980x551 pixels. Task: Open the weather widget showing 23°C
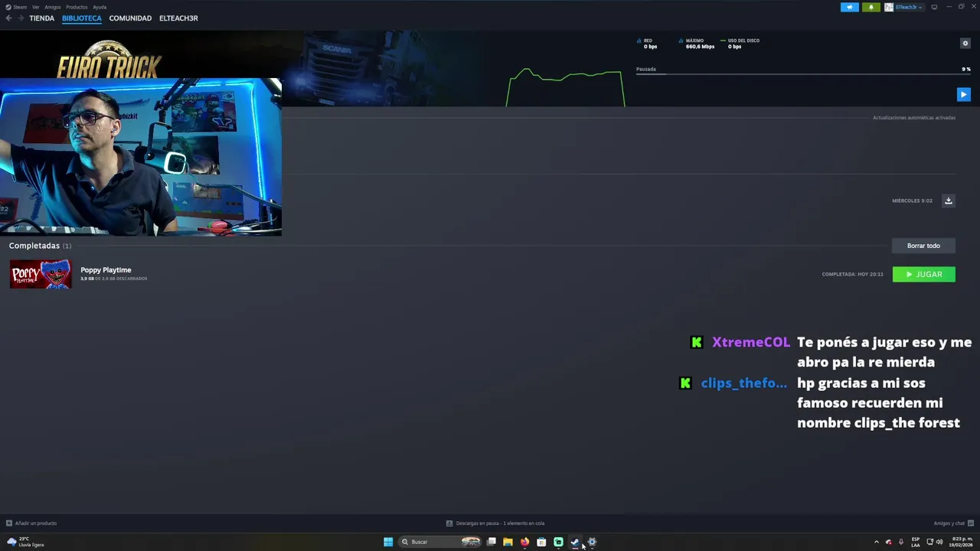[x=25, y=542]
